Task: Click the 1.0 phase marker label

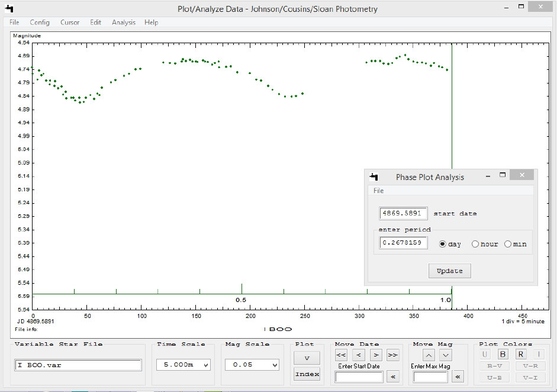Action: pyautogui.click(x=446, y=300)
